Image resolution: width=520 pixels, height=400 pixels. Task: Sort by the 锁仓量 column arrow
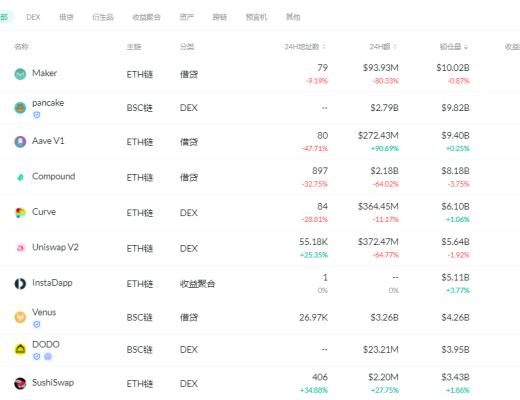466,47
